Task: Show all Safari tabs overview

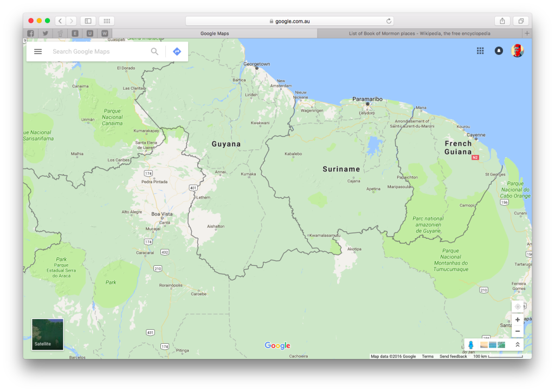Action: click(x=521, y=21)
